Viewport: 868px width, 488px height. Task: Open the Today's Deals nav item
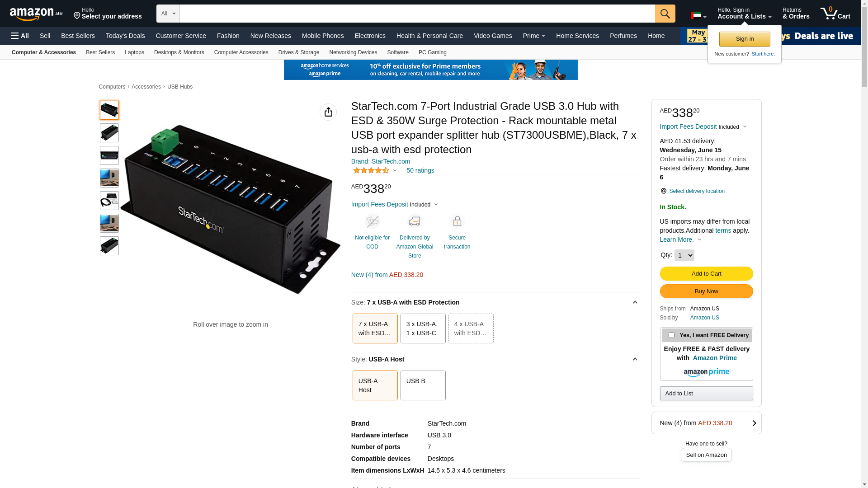125,36
